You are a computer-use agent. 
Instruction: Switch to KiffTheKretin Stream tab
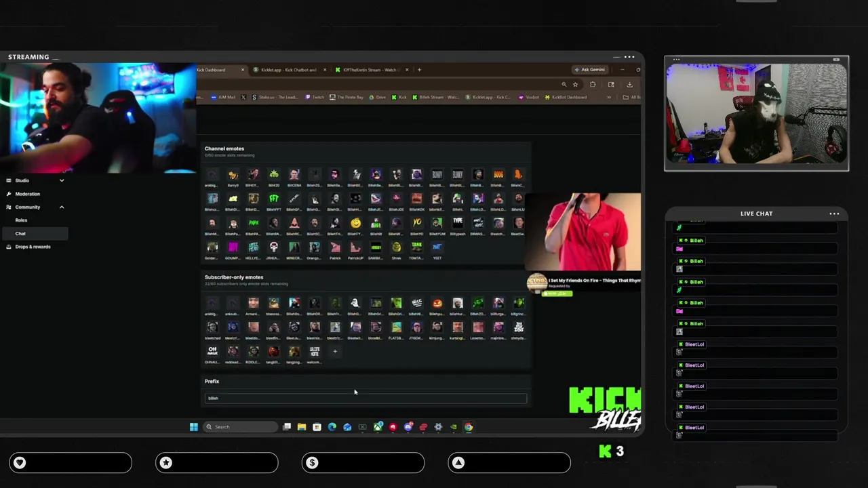pos(371,70)
